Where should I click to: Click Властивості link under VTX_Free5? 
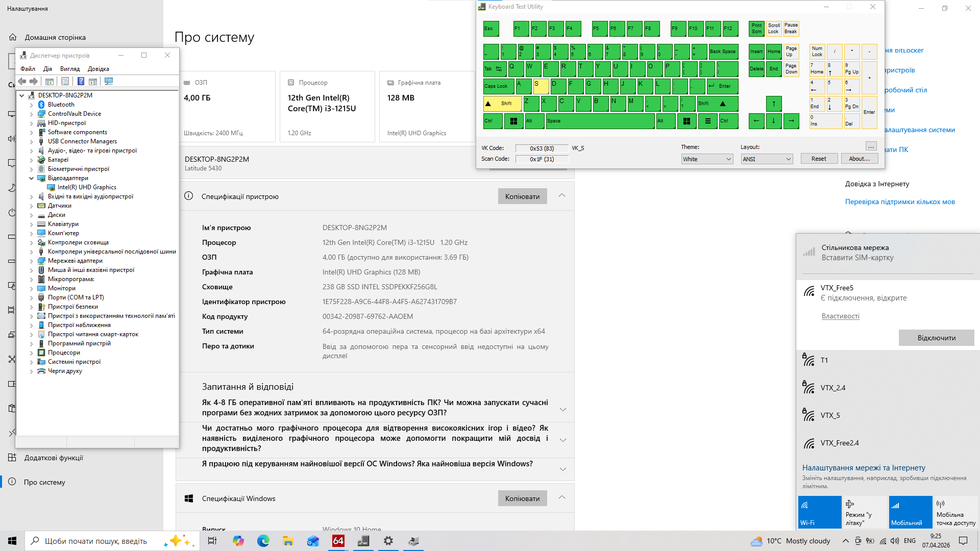click(840, 316)
